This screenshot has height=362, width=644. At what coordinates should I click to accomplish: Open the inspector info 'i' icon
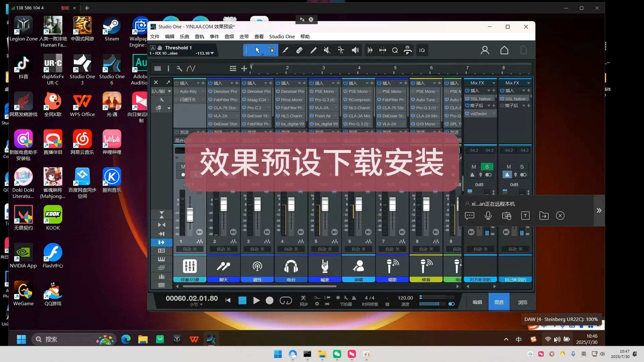click(168, 68)
